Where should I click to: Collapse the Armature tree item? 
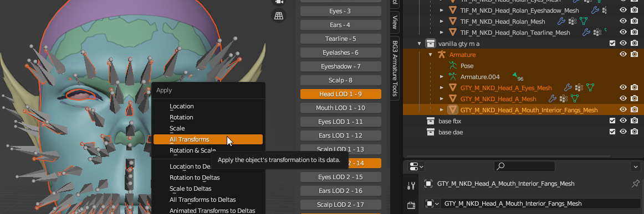[431, 55]
